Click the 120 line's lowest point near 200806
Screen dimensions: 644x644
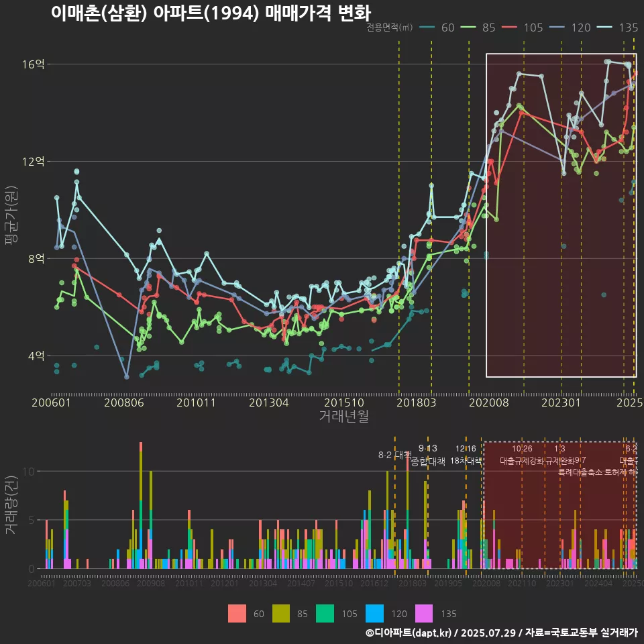127,376
